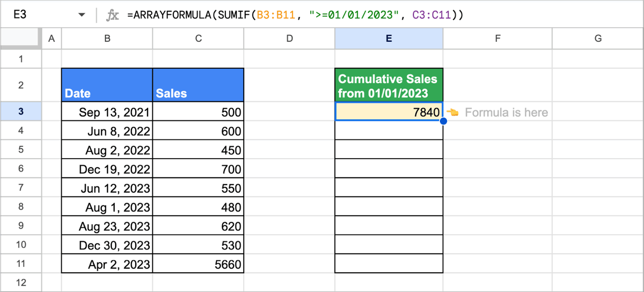Click the blue fill handle on E3
The height and width of the screenshot is (292, 644).
(x=443, y=121)
